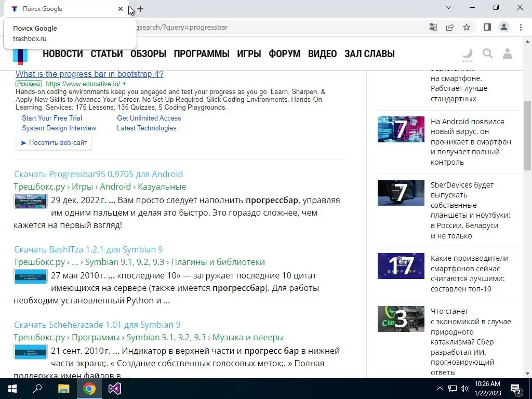Click the Trashbox site logo
Viewport: 532px width, 399px height.
(x=20, y=56)
